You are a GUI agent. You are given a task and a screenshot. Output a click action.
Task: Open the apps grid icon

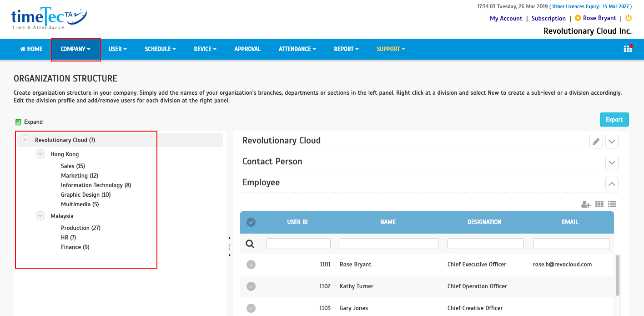pos(628,49)
